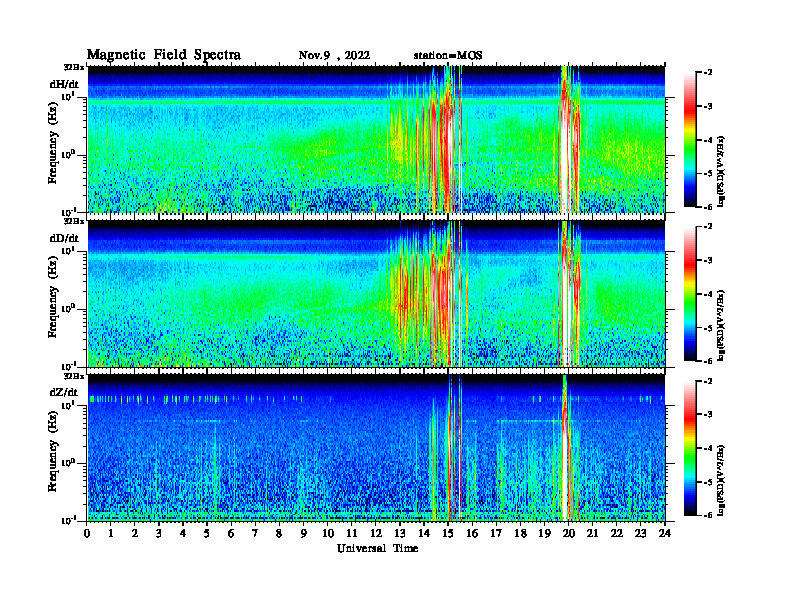Click the -6 tick on the dH/dt colorbar
The height and width of the screenshot is (612, 792).
(x=708, y=207)
